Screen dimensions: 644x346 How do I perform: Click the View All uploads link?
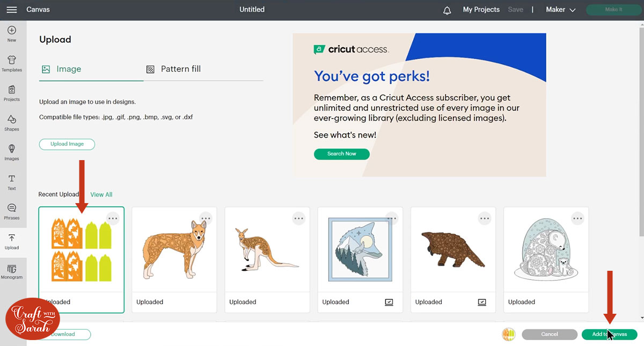pos(101,194)
